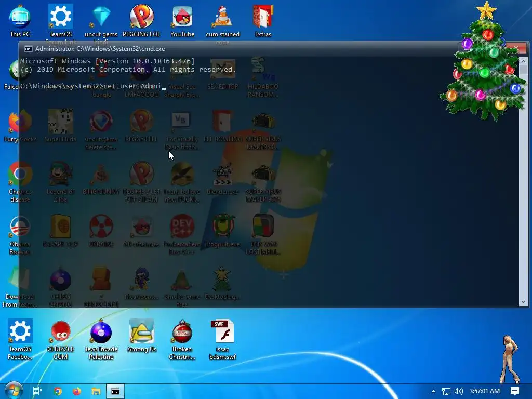Select the SWF Flash file icon
The image size is (532, 399).
click(222, 339)
